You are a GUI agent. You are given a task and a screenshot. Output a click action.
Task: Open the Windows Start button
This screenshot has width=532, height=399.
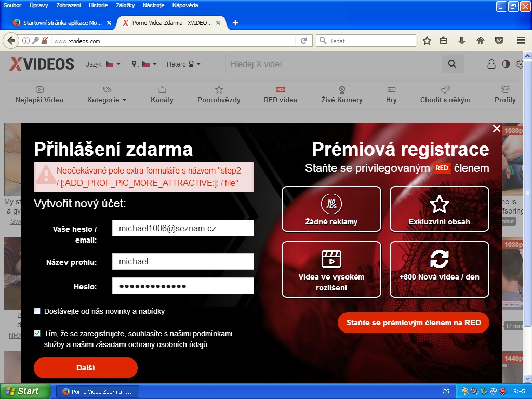(x=25, y=391)
